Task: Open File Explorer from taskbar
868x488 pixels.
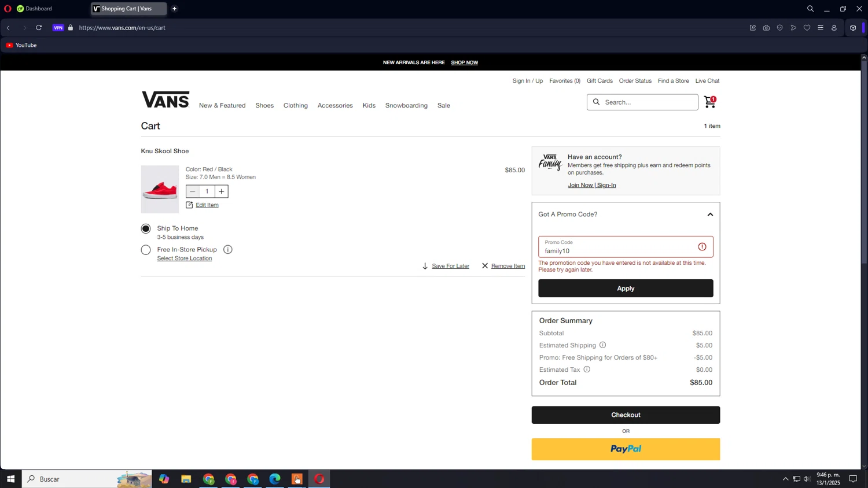Action: pyautogui.click(x=186, y=479)
